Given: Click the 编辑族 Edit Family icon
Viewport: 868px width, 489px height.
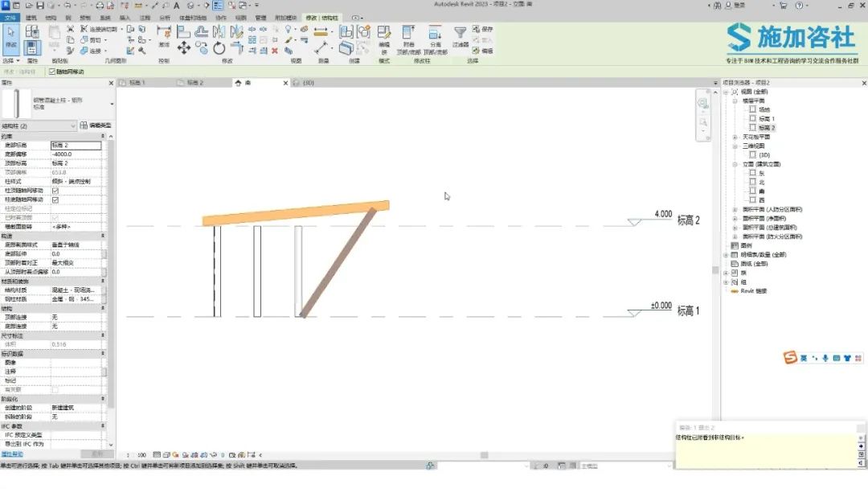Looking at the screenshot, I should click(383, 33).
